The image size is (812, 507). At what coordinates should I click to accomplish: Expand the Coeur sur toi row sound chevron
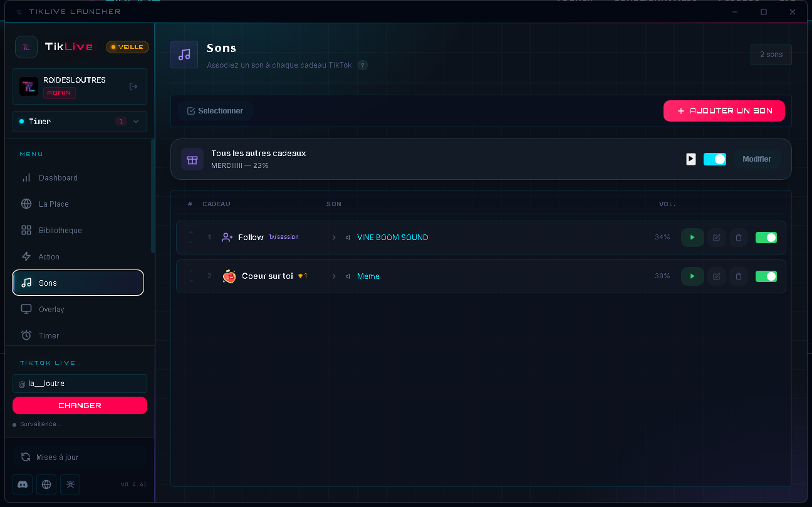(x=334, y=276)
